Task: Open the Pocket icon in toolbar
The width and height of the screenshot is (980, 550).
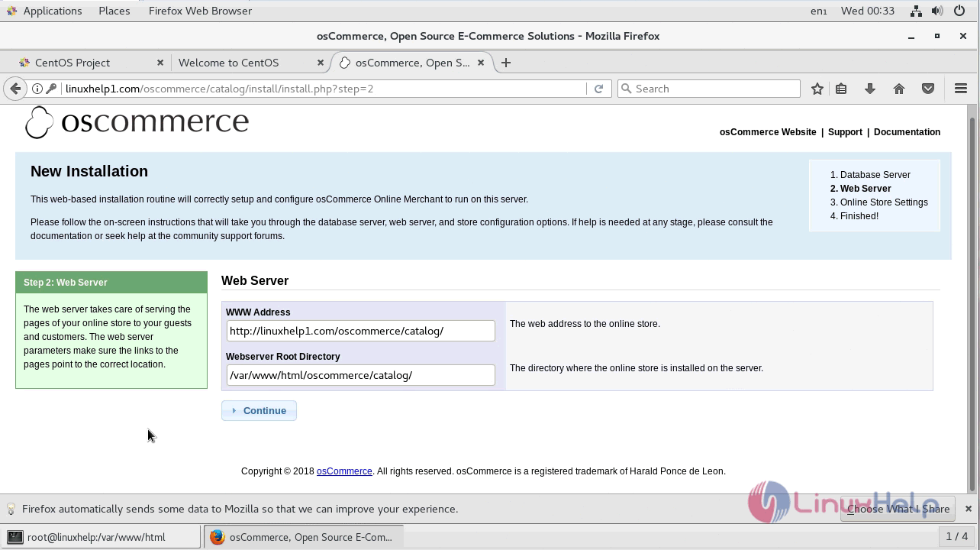Action: (x=928, y=89)
